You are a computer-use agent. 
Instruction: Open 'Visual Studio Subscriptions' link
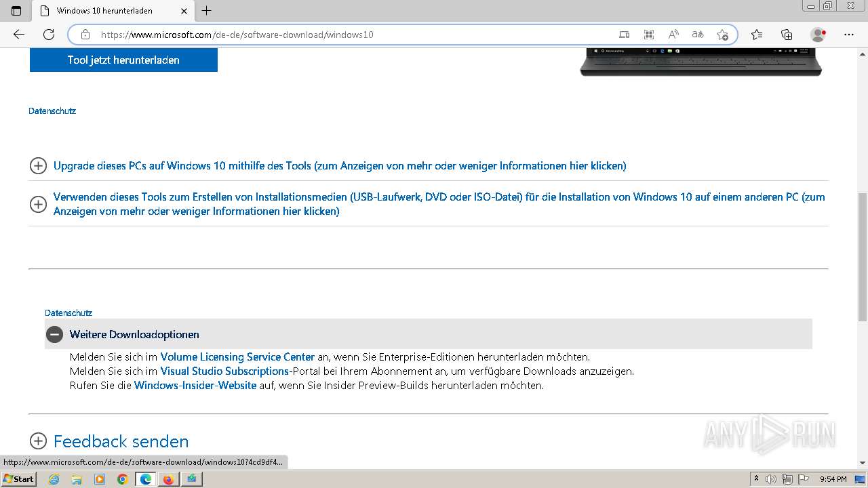pyautogui.click(x=224, y=371)
